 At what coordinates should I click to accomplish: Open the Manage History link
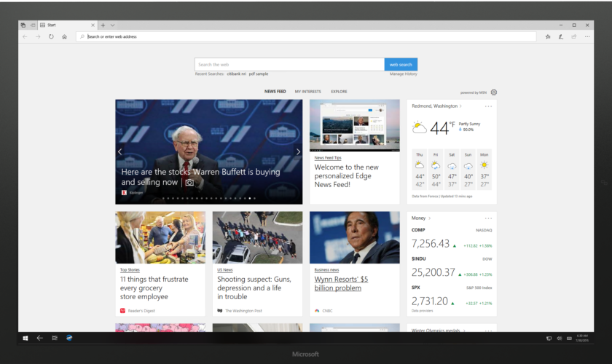pyautogui.click(x=403, y=74)
